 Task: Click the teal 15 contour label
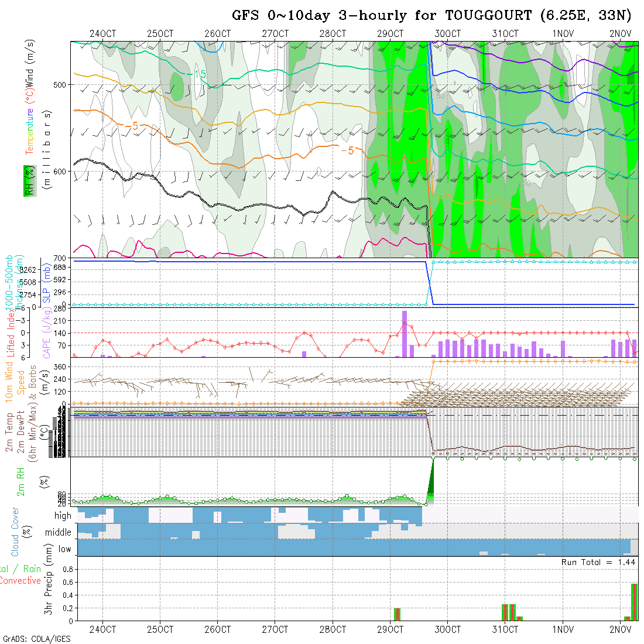click(x=200, y=74)
